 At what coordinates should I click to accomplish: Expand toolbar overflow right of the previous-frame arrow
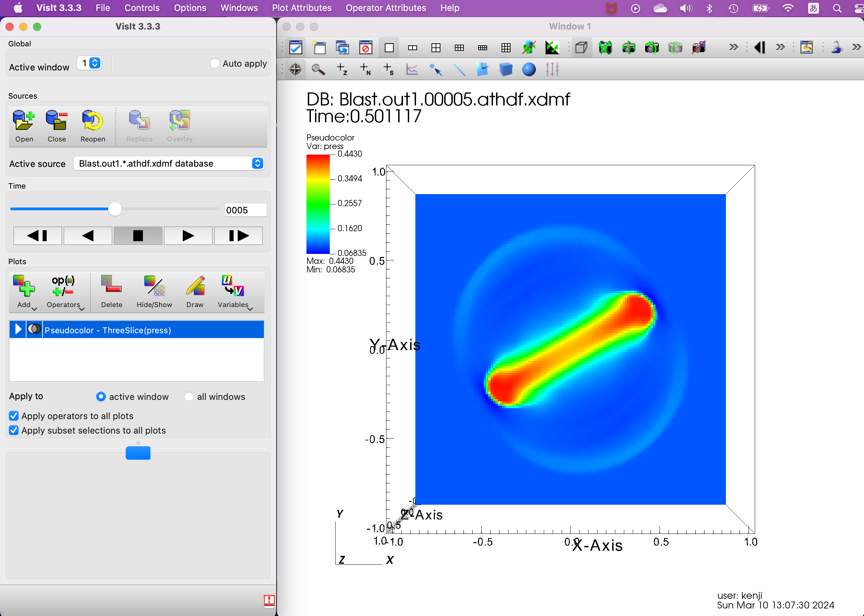780,47
